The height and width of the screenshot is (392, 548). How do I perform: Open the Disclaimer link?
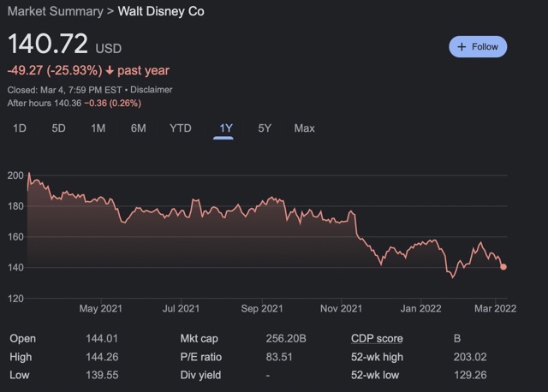click(x=151, y=90)
